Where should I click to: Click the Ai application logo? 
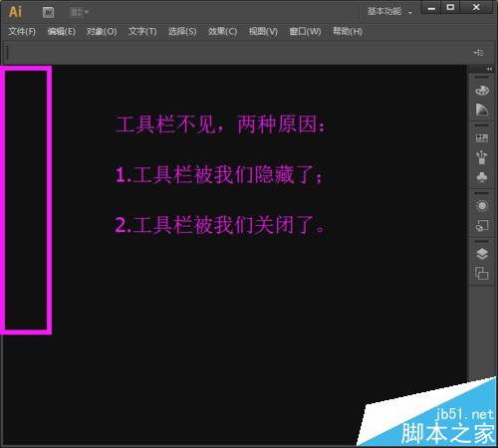tap(15, 12)
